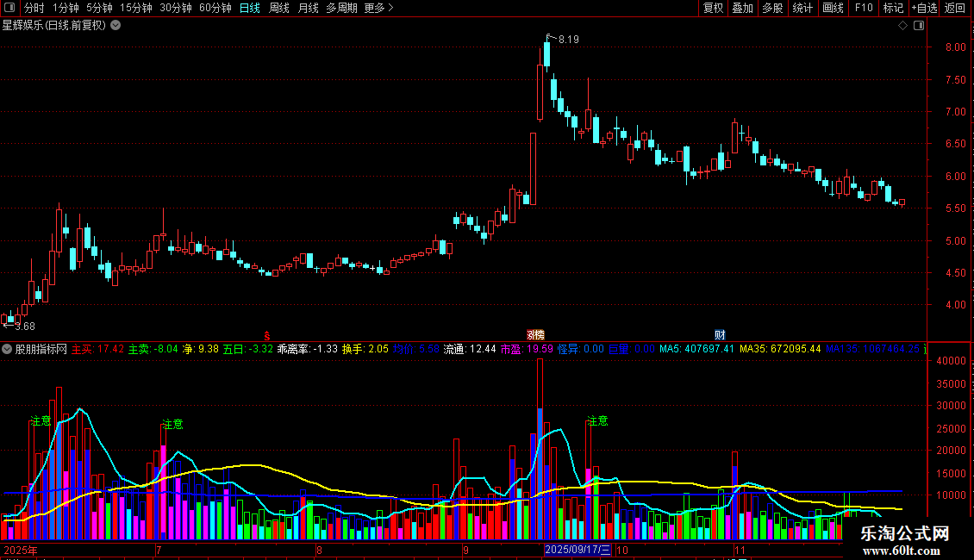Screen dimensions: 974x560
Task: Activate the 画线 drawing tool
Action: (833, 8)
